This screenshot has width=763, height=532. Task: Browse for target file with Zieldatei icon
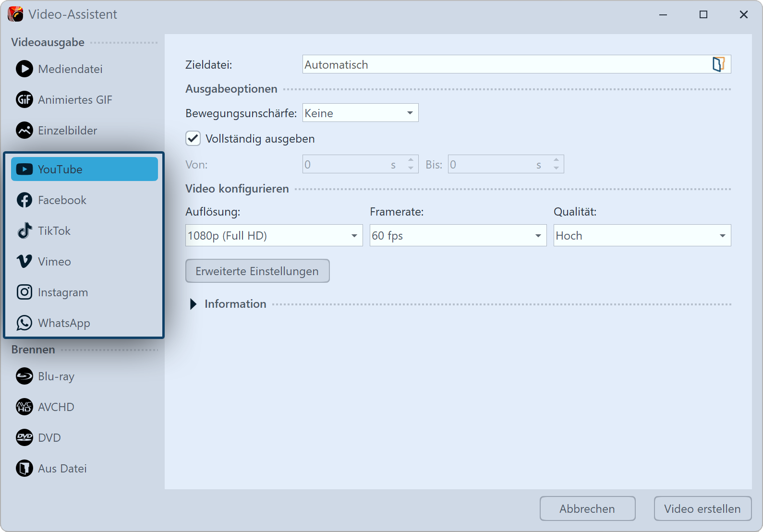pyautogui.click(x=718, y=64)
